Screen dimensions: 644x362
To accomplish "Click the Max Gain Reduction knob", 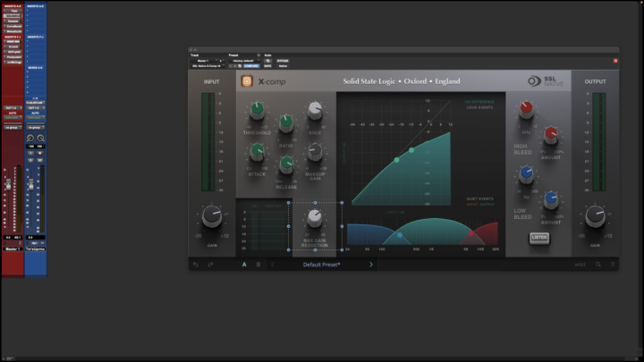I will pos(315,218).
